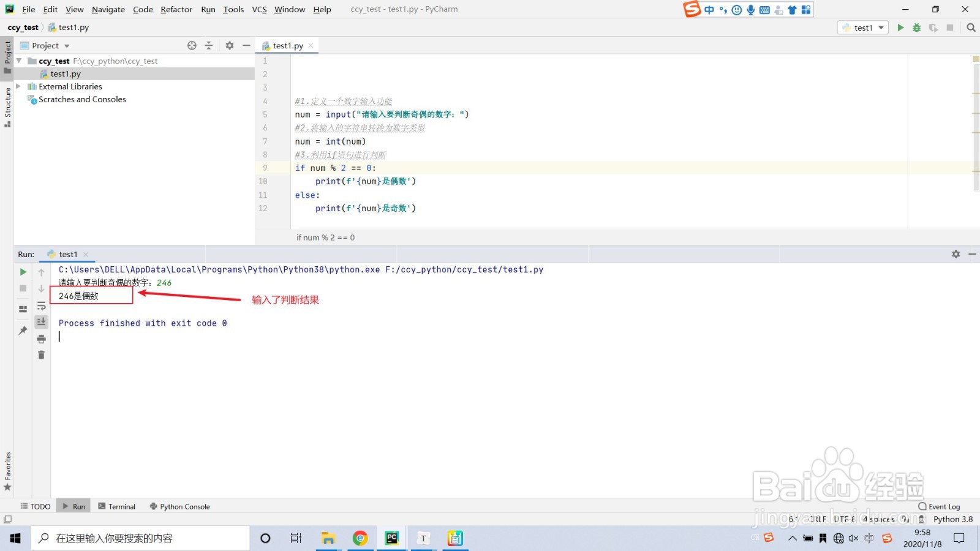The height and width of the screenshot is (551, 980).
Task: Toggle Sogou Chinese/English mode on title bar
Action: tap(709, 10)
